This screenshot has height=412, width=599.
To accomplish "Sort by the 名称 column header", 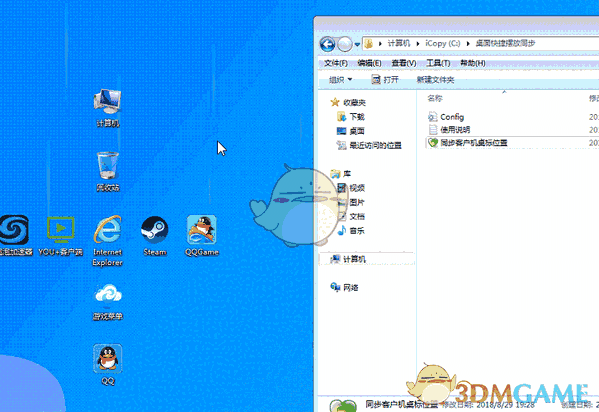I will coord(434,98).
